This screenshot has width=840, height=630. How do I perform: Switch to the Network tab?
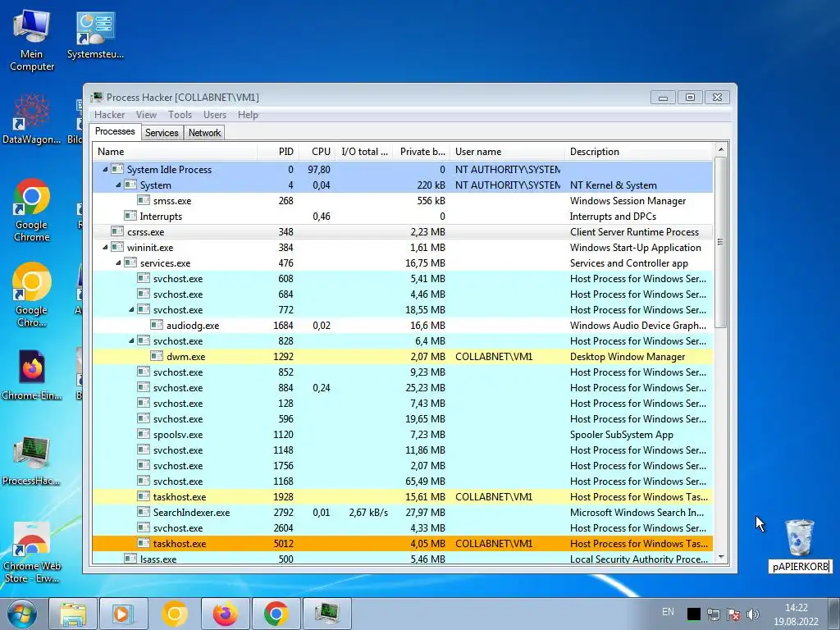204,133
